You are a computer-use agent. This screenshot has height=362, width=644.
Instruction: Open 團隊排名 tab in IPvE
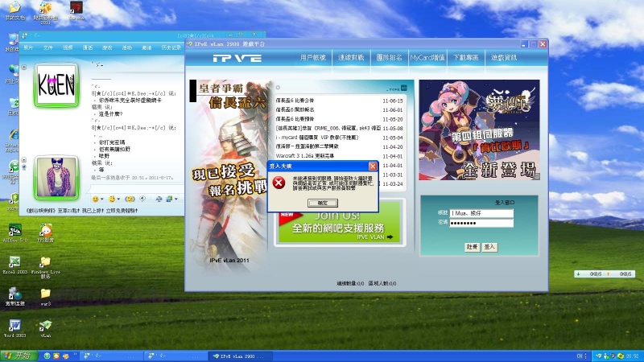[x=389, y=58]
